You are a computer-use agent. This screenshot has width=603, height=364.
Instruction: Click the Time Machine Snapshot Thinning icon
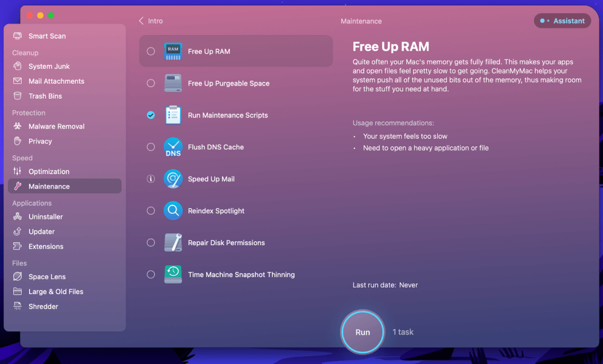click(173, 275)
